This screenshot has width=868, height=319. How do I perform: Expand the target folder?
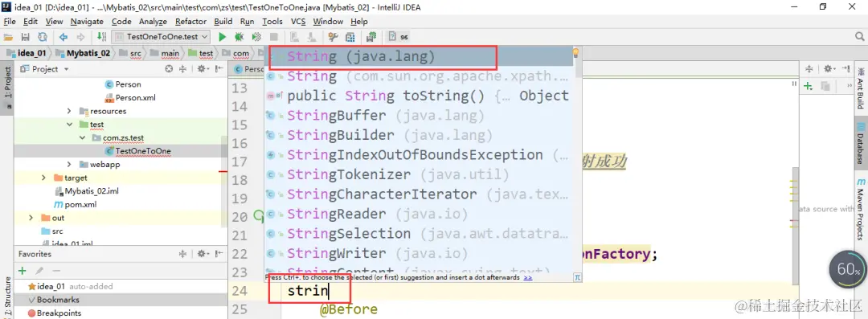pyautogui.click(x=43, y=178)
